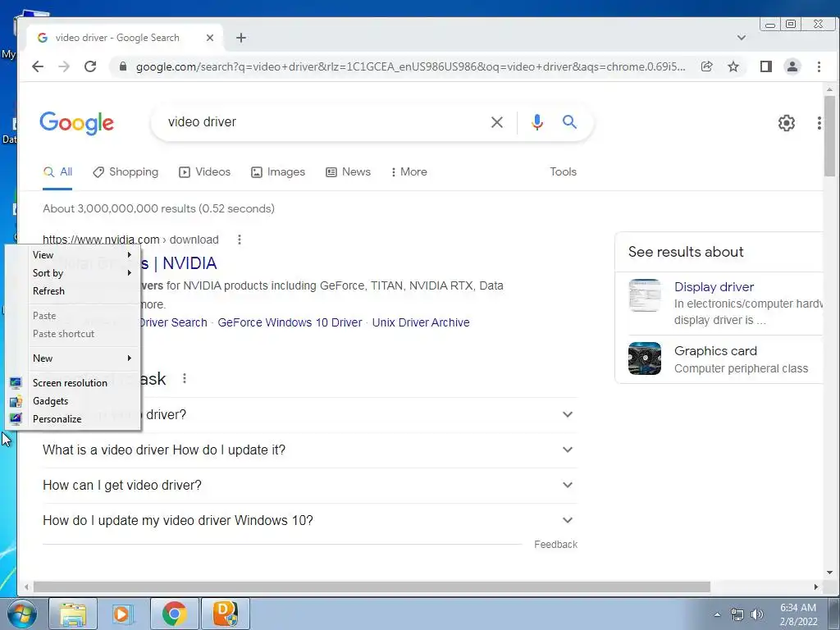Open GeForce Windows 10 Driver link
The image size is (840, 630).
coord(290,322)
